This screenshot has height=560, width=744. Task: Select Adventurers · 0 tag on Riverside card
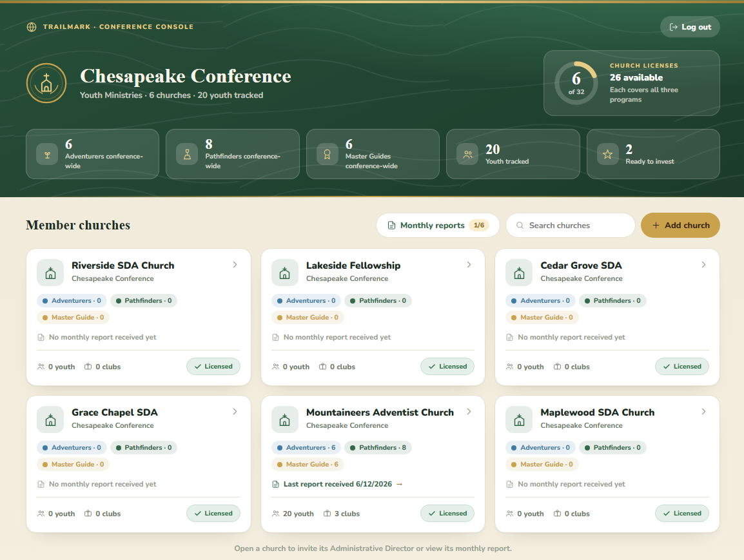click(x=72, y=301)
